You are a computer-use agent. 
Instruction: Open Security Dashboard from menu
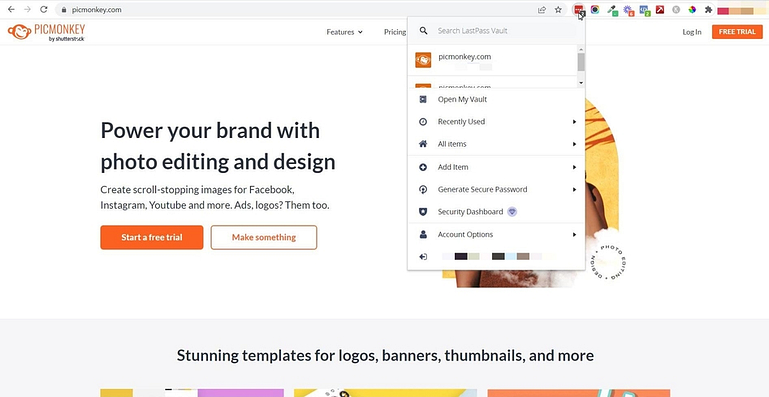click(x=496, y=212)
